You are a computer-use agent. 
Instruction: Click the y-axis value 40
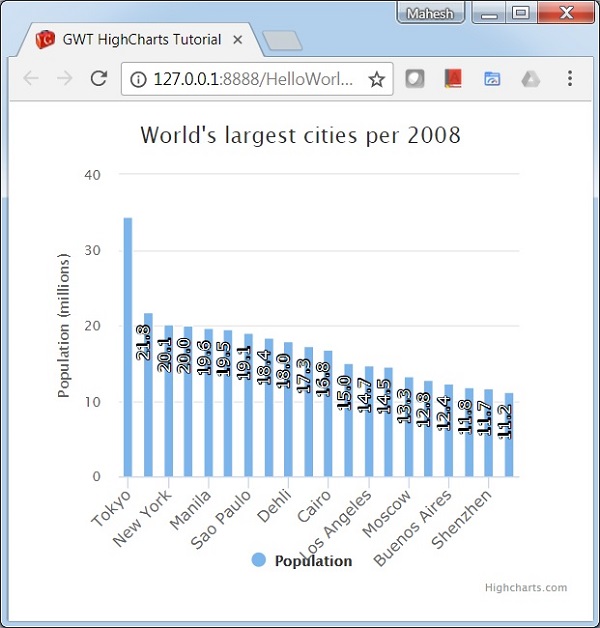coord(93,175)
